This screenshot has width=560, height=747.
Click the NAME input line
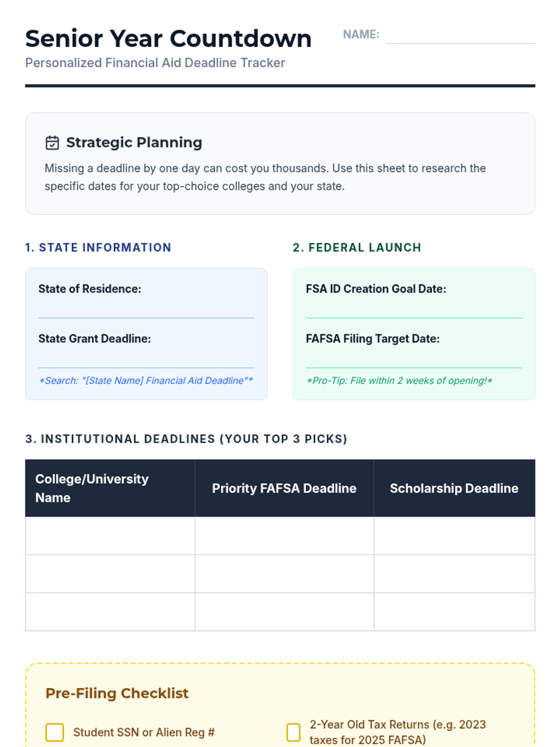tap(460, 35)
